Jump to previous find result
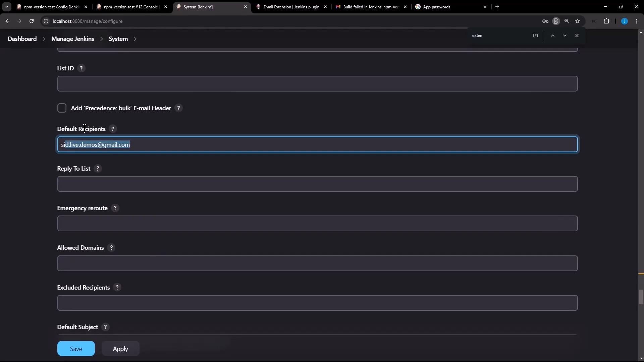Viewport: 644px width, 362px height. click(x=553, y=36)
